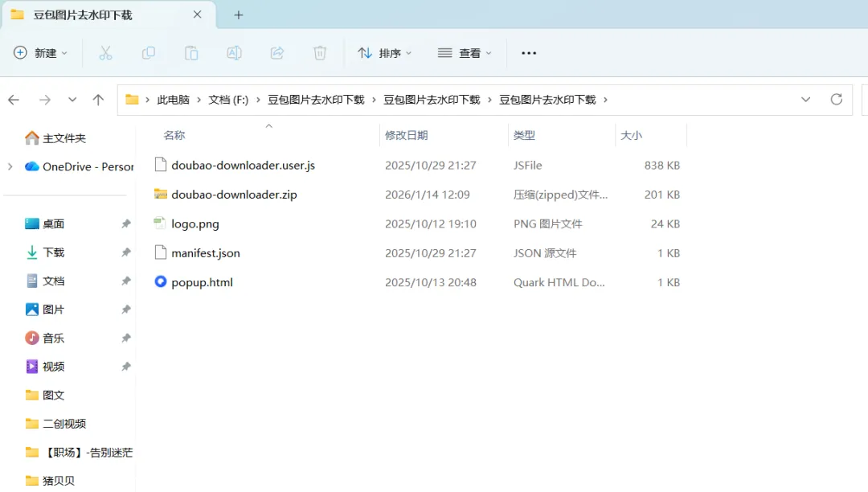
Task: Expand the address bar history dropdown
Action: (805, 100)
